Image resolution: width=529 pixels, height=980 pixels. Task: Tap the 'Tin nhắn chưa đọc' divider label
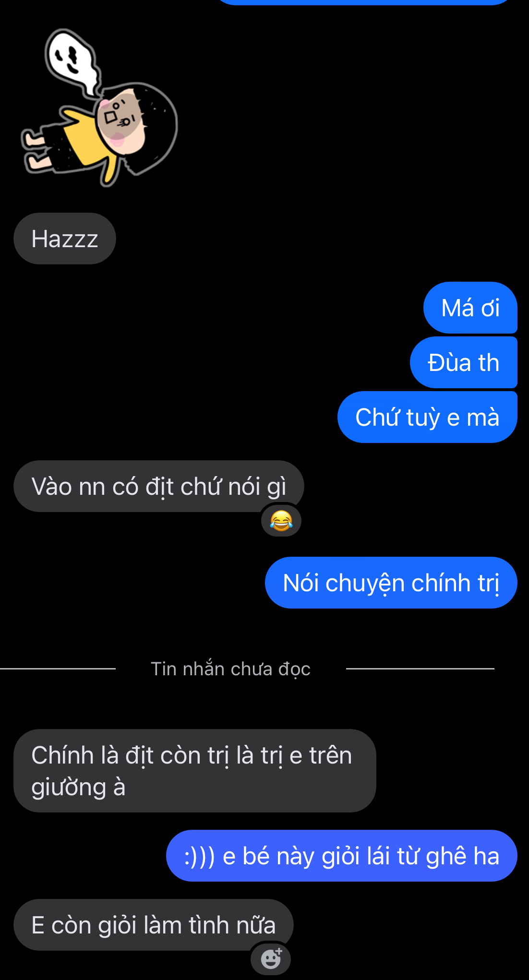click(x=231, y=669)
